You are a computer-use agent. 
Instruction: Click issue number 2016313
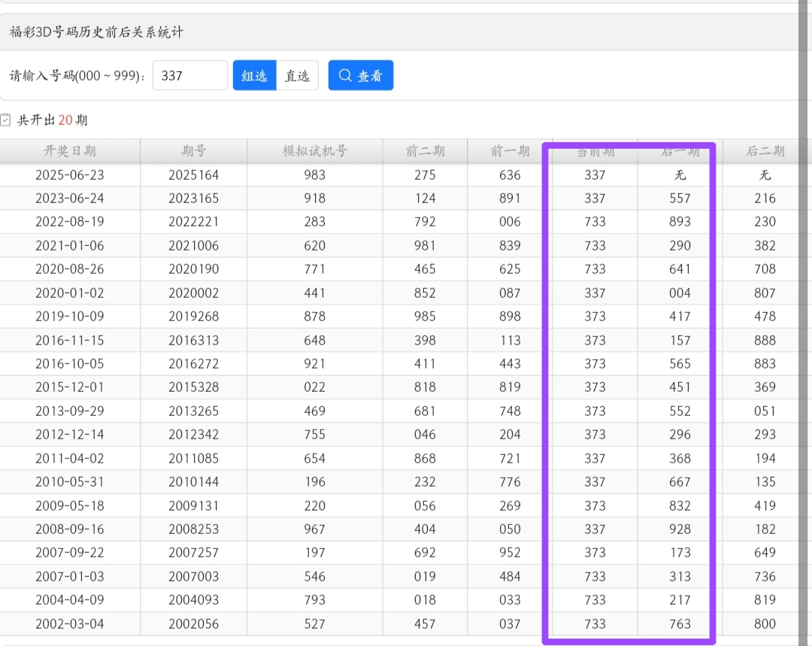(194, 341)
